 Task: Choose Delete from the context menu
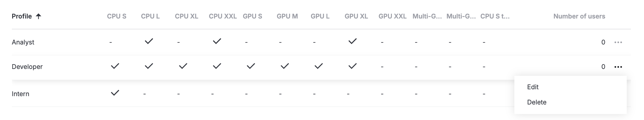click(537, 102)
